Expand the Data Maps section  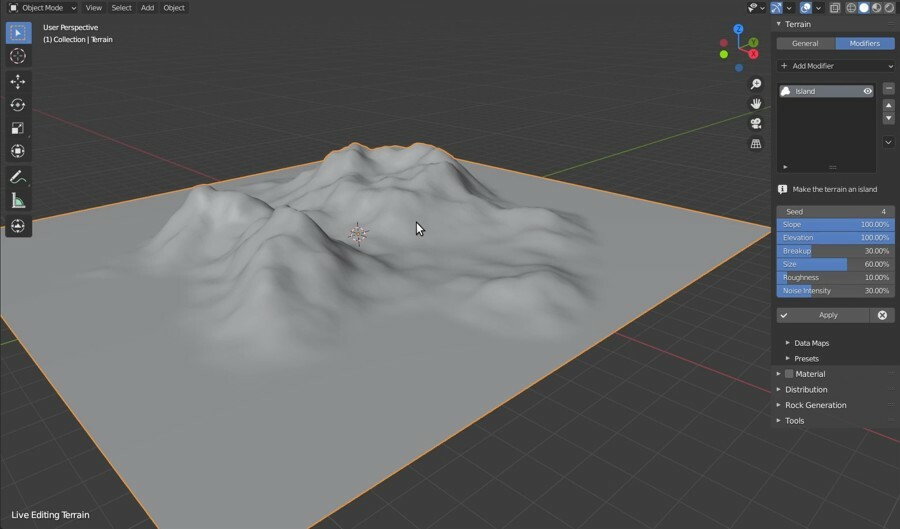point(811,343)
